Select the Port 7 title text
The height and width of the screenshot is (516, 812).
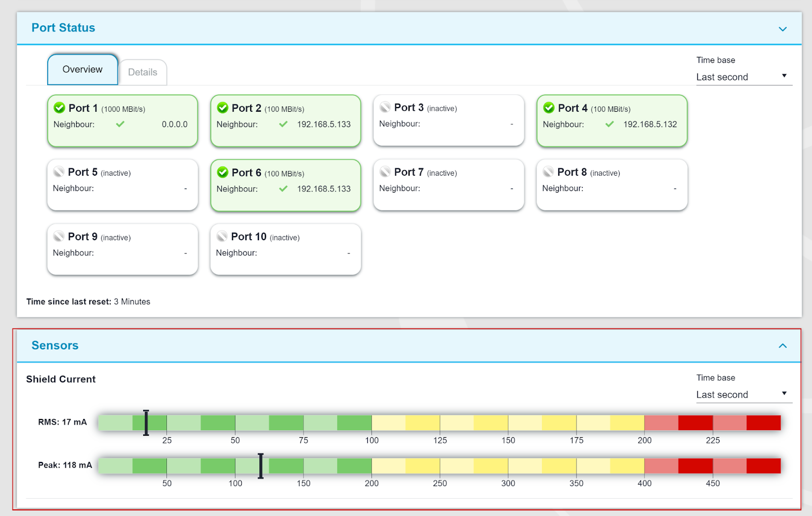(409, 172)
